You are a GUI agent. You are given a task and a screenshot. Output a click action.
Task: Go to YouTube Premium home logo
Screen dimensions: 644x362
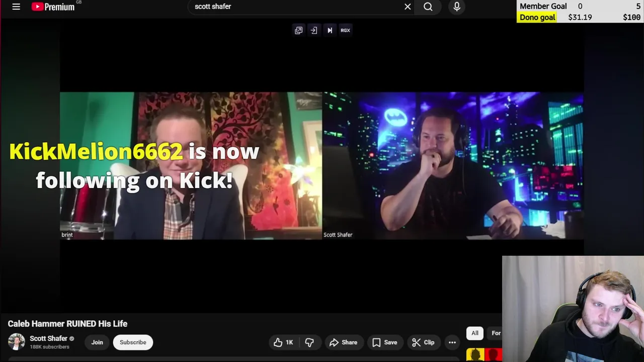53,7
